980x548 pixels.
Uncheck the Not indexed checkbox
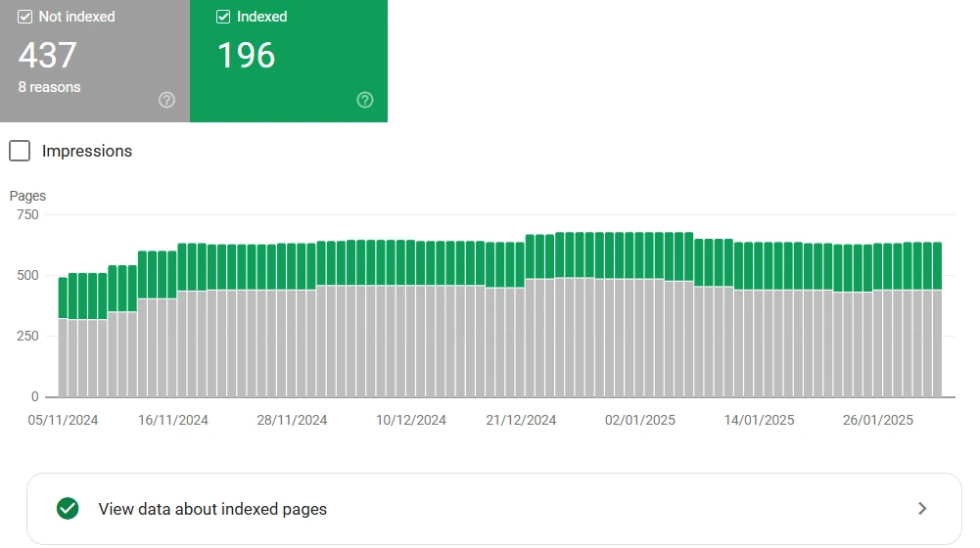pyautogui.click(x=25, y=17)
